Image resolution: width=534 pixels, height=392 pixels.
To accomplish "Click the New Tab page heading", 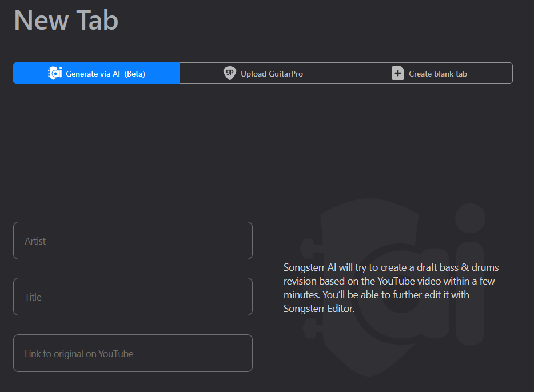I will [x=66, y=21].
